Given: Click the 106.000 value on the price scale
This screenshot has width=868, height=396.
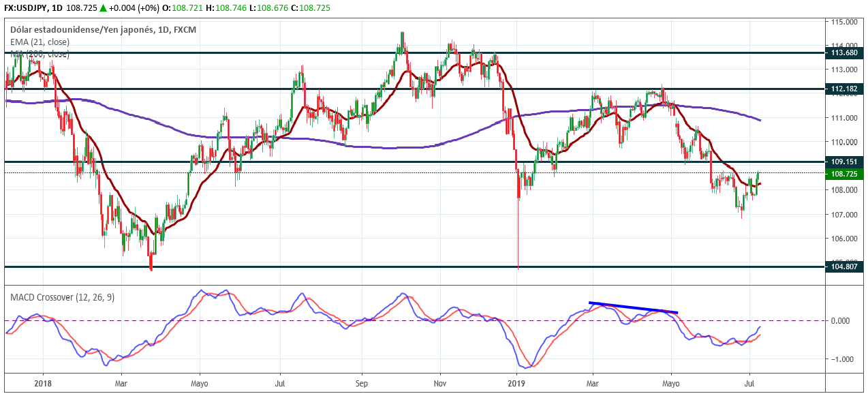Looking at the screenshot, I should [842, 239].
